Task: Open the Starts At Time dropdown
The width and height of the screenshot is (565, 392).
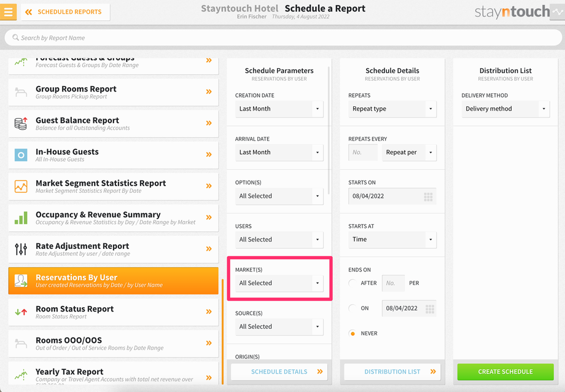Action: pos(392,240)
